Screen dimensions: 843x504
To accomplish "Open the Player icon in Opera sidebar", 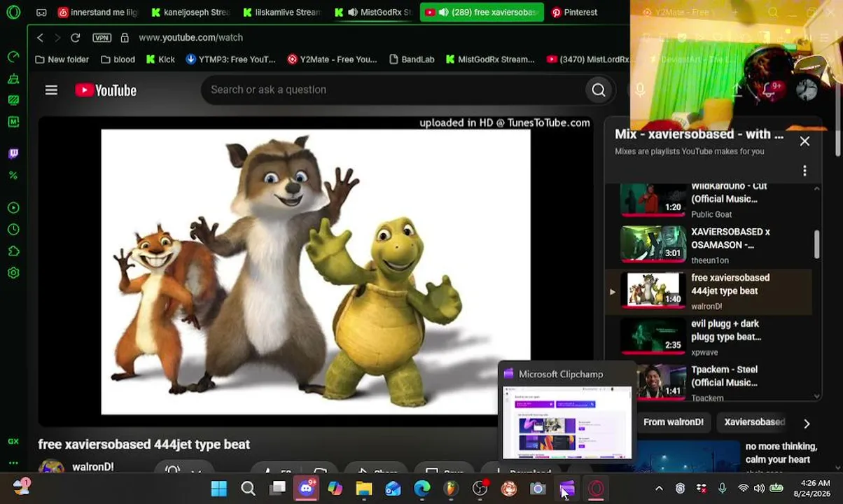I will pos(13,208).
